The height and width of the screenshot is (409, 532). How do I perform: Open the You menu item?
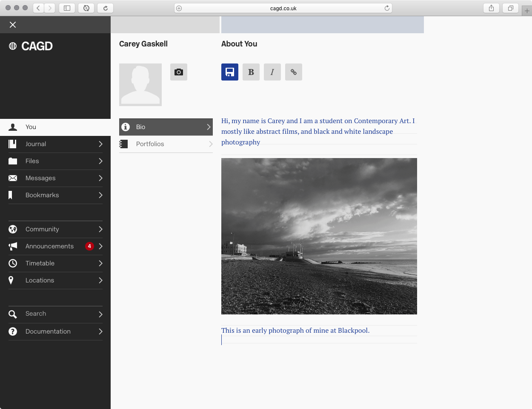pyautogui.click(x=55, y=127)
